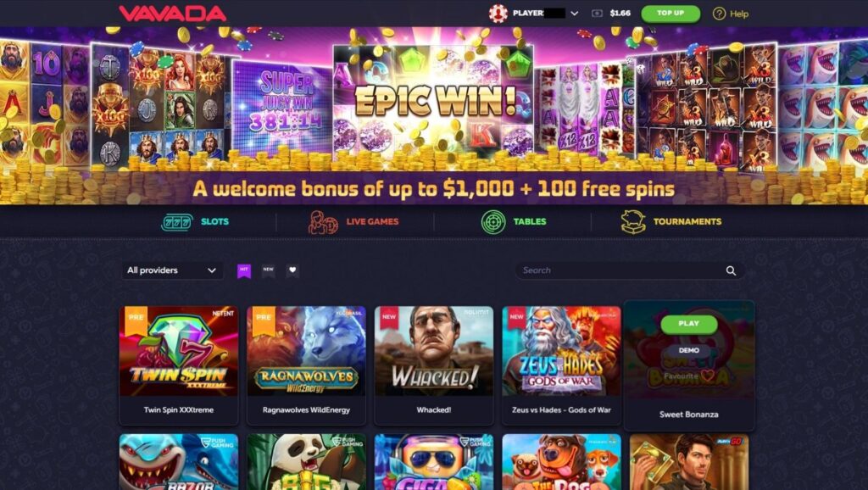Toggle the NEW games filter
This screenshot has width=868, height=490.
pos(269,270)
